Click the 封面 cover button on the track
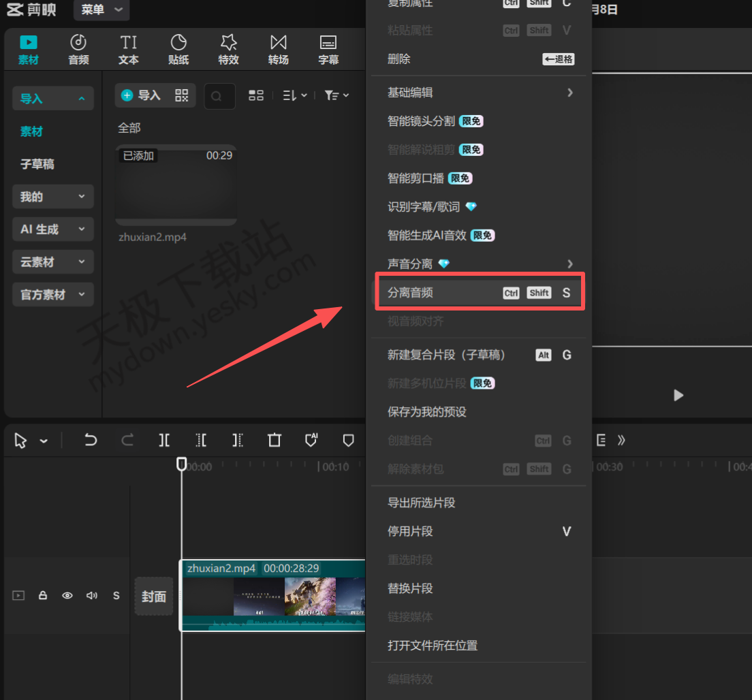The image size is (752, 700). click(154, 596)
